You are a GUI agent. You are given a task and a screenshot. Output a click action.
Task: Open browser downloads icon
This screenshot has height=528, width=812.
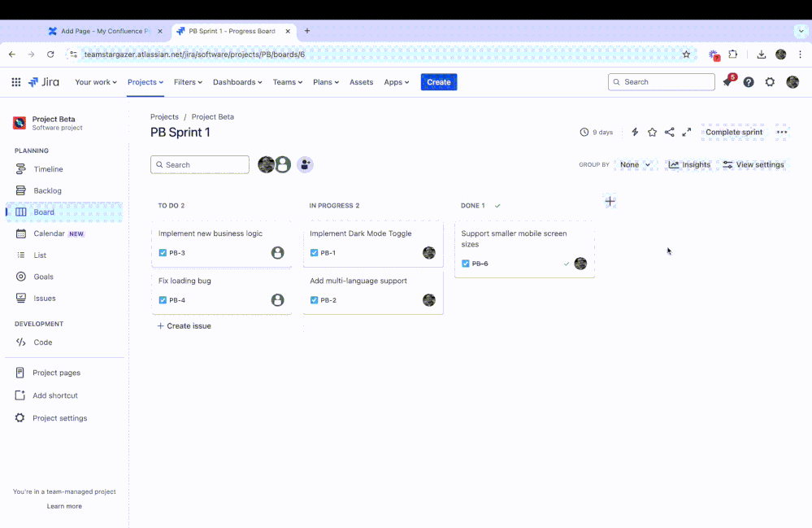pyautogui.click(x=762, y=55)
